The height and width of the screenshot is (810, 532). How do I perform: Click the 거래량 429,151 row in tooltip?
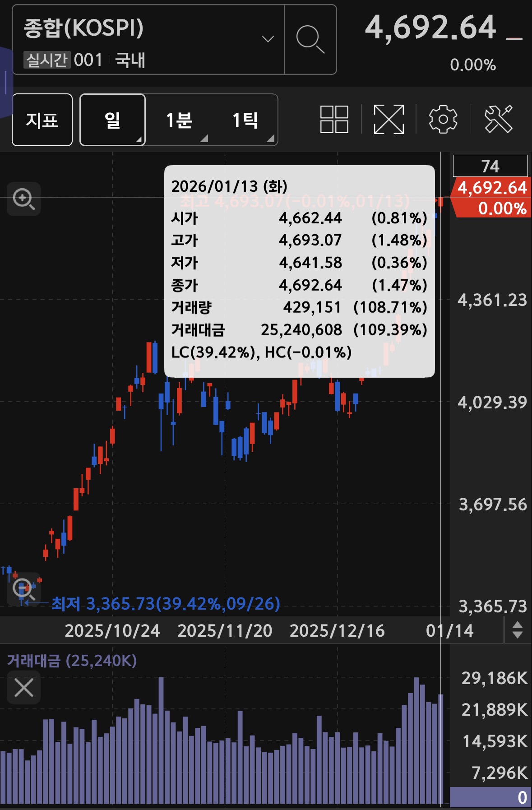click(x=299, y=307)
